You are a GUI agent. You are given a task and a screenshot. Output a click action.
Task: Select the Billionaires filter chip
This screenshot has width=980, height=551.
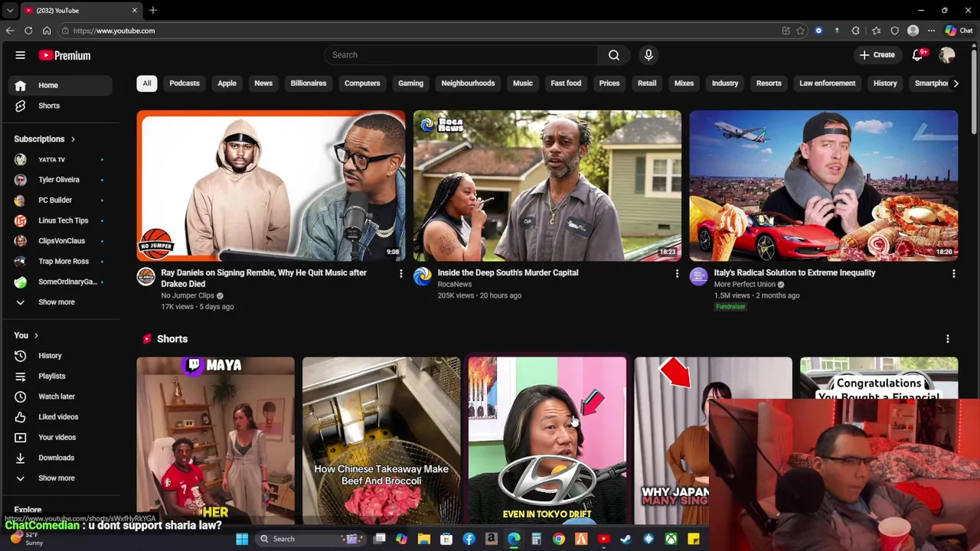(309, 83)
